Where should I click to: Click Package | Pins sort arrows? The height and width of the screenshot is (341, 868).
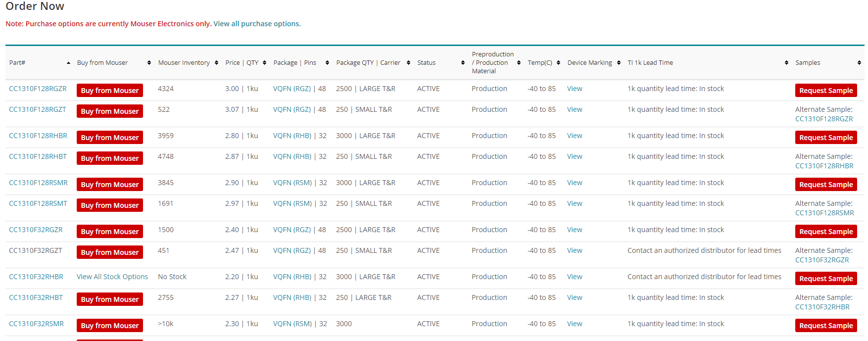pos(327,63)
